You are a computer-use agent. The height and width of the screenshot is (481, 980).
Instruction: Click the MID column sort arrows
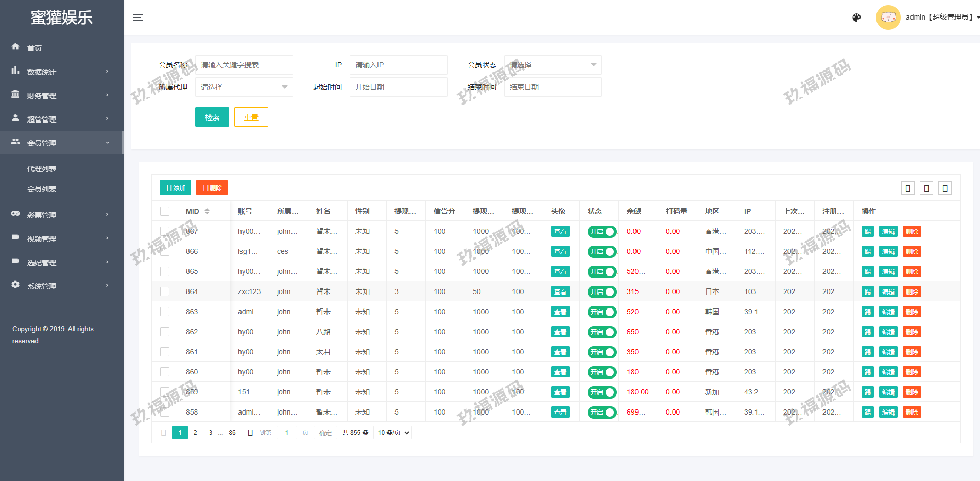click(207, 211)
